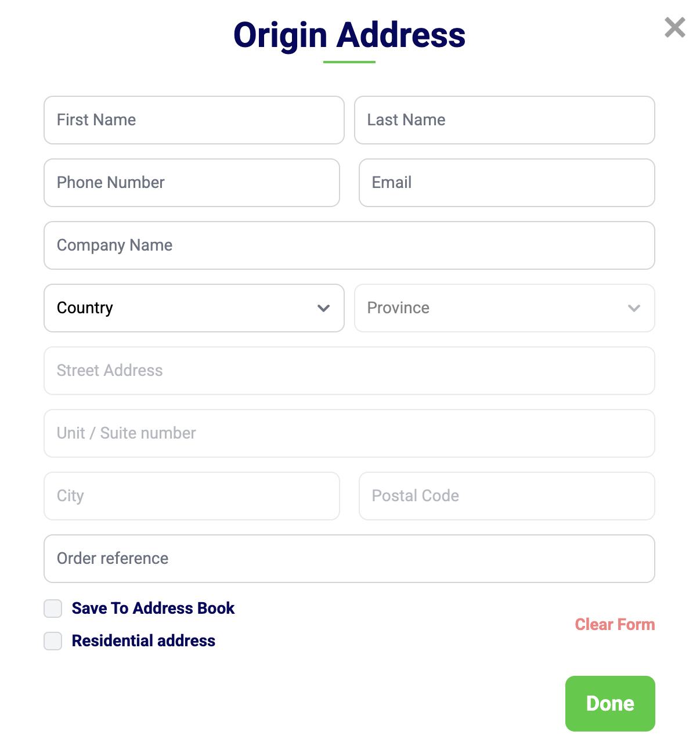Close the Origin Address dialog
Screen dimensions: 700x753
point(674,27)
